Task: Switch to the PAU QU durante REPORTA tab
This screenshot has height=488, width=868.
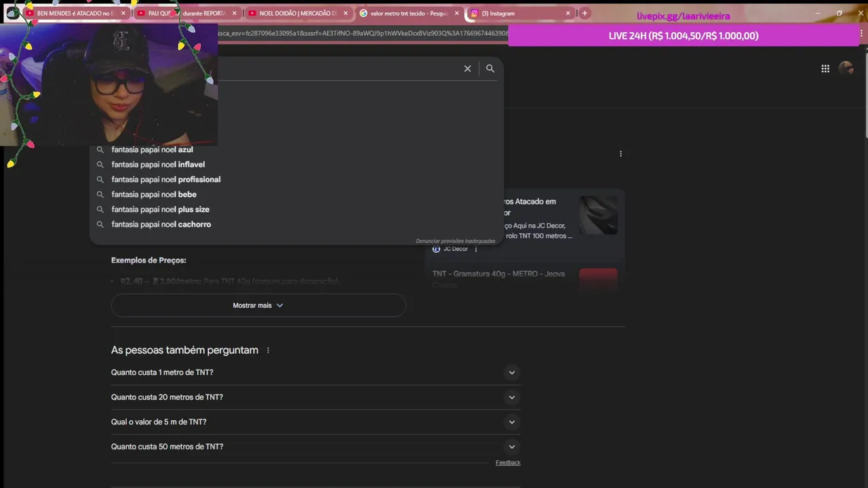Action: (186, 13)
